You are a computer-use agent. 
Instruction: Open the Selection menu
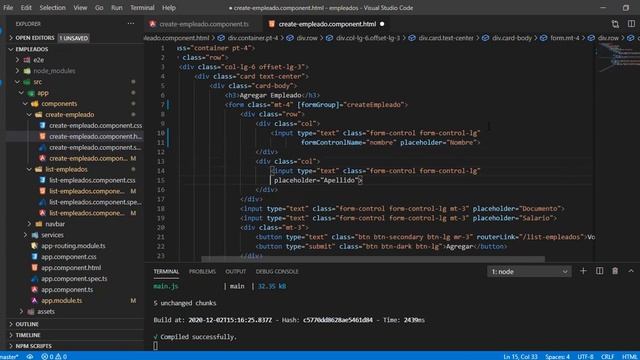click(52, 8)
